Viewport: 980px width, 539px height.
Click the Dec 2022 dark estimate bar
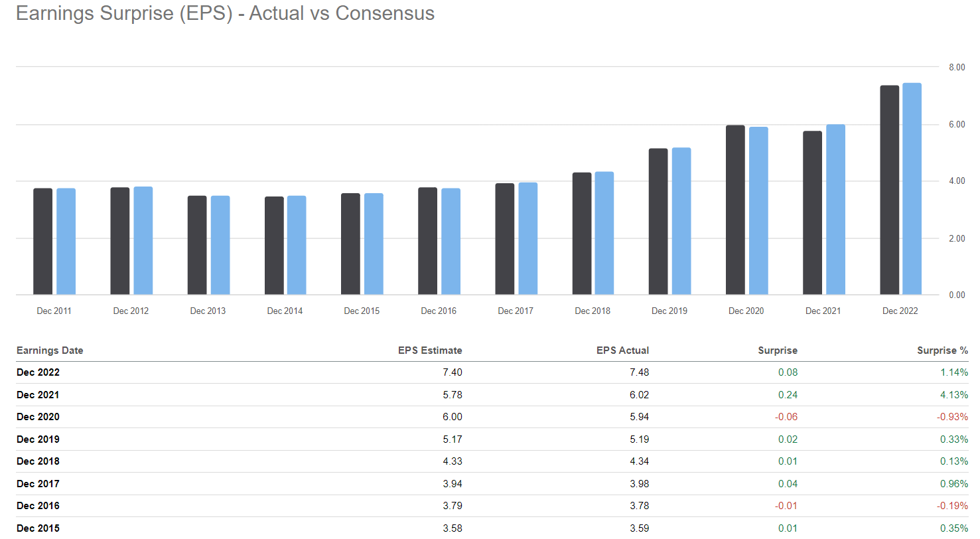pyautogui.click(x=889, y=191)
